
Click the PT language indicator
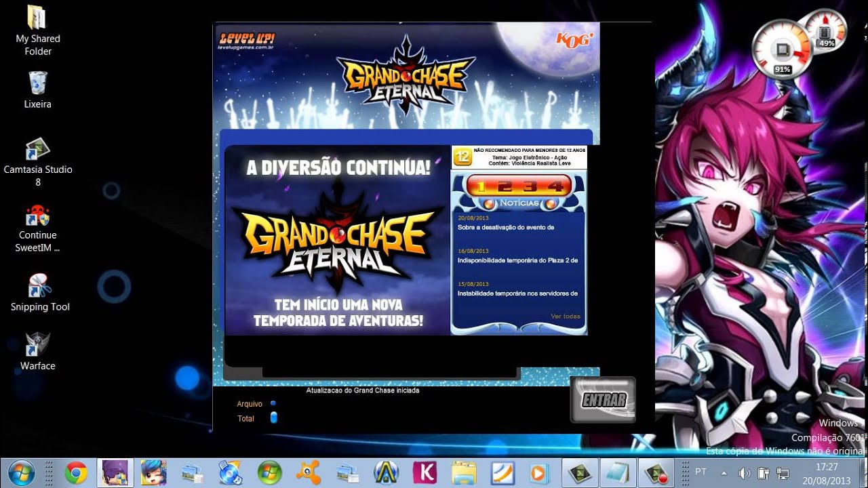(701, 472)
